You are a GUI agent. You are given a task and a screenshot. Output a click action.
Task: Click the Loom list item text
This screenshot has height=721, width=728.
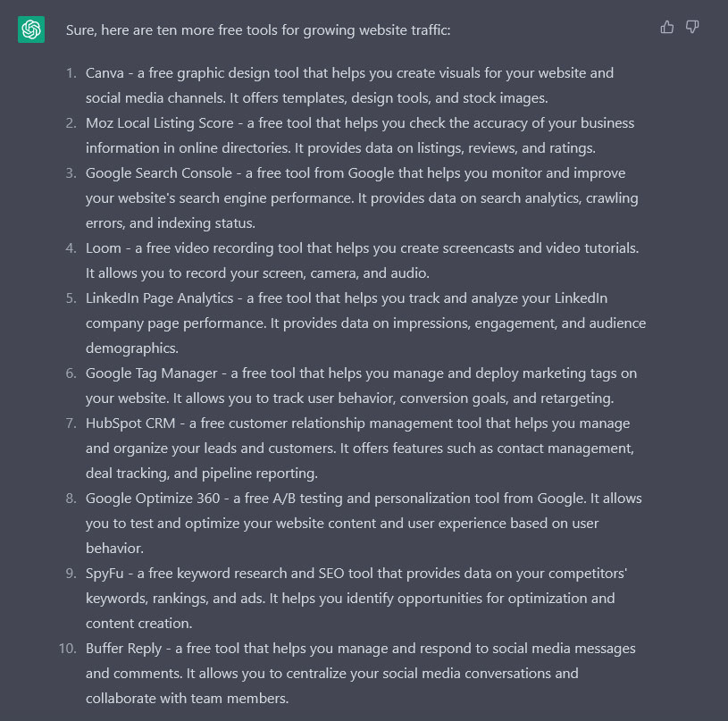[x=362, y=261]
